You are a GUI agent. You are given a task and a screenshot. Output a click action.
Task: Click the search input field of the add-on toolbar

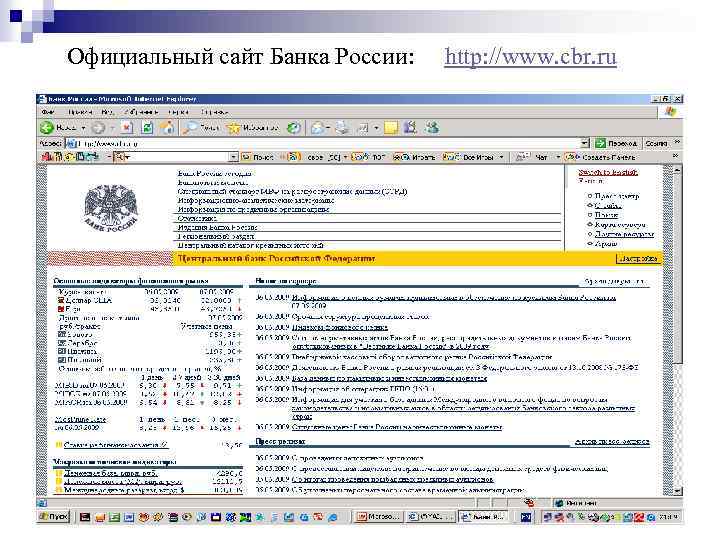[x=172, y=157]
